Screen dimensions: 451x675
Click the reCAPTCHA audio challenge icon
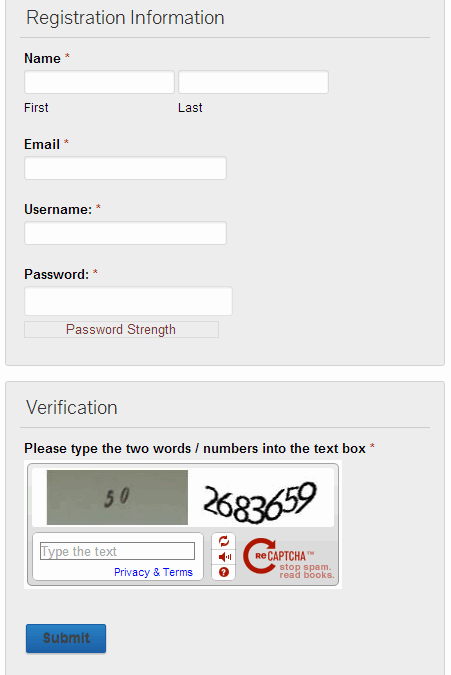[x=224, y=557]
